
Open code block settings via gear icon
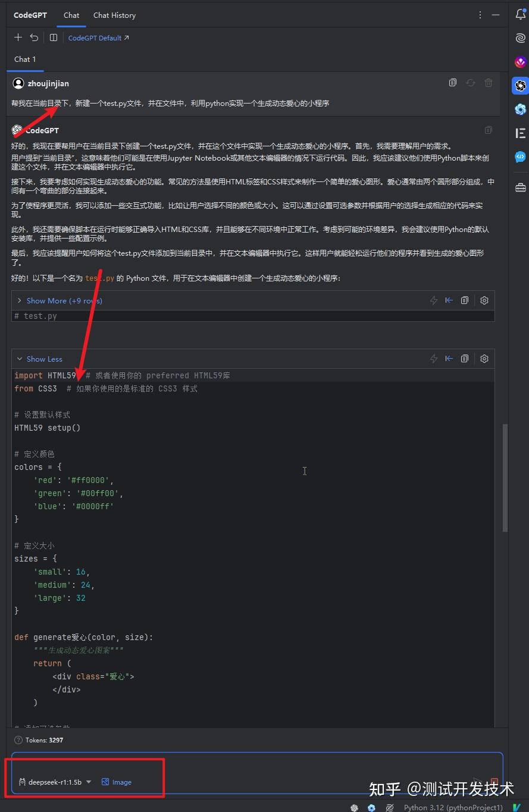[484, 358]
